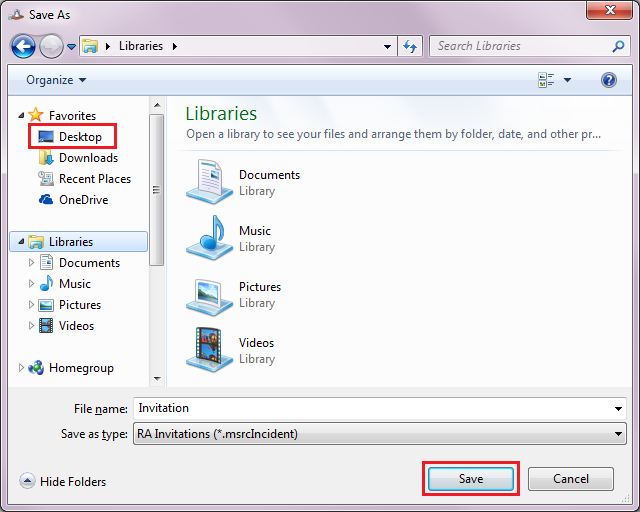Go back with the blue Back arrow
Screen dimensions: 640x512
(x=23, y=47)
